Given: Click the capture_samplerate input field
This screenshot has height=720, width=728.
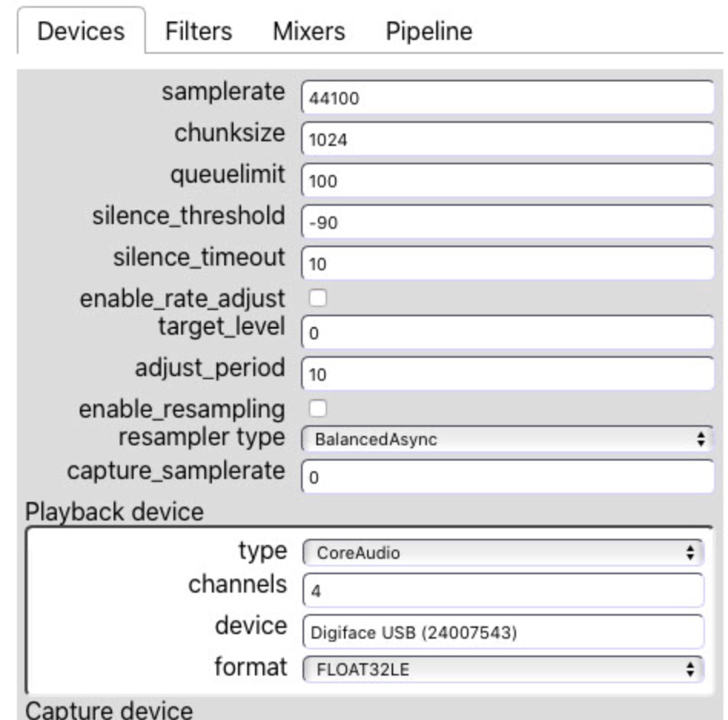Looking at the screenshot, I should (x=508, y=477).
